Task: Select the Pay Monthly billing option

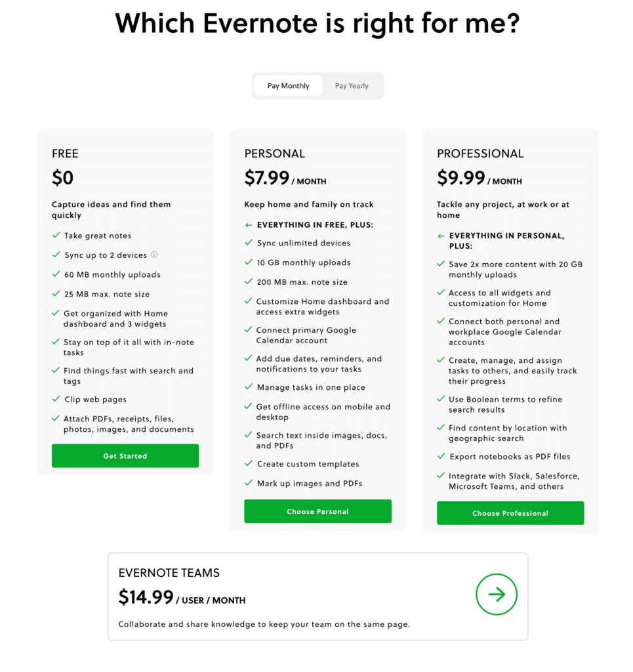Action: [x=288, y=86]
